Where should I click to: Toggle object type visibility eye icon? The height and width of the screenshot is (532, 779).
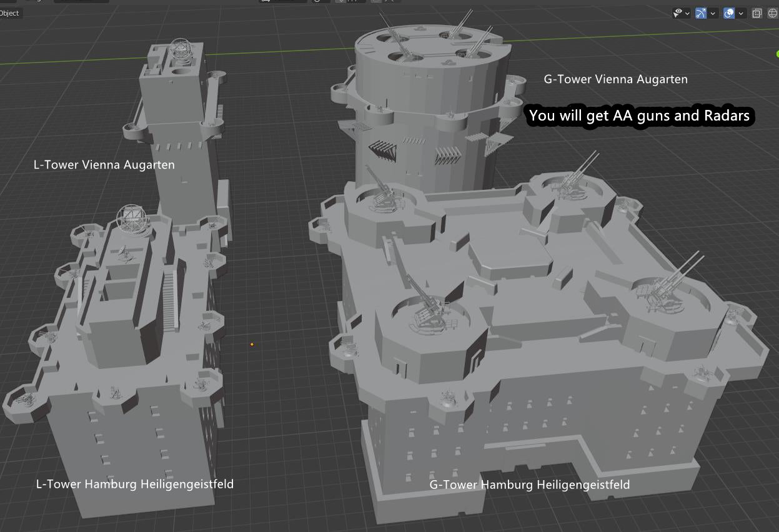pyautogui.click(x=677, y=12)
